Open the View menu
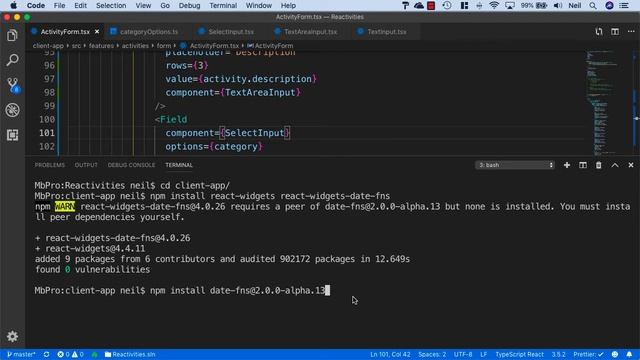This screenshot has width=640, height=360. (x=143, y=5)
